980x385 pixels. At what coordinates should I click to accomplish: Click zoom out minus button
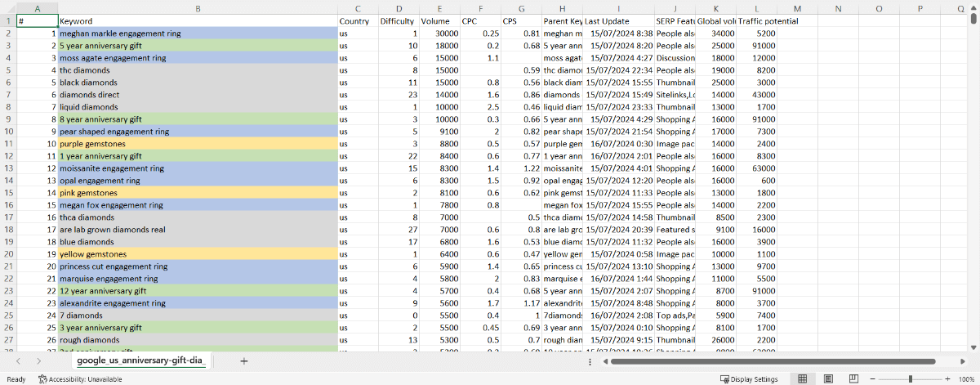pos(873,379)
